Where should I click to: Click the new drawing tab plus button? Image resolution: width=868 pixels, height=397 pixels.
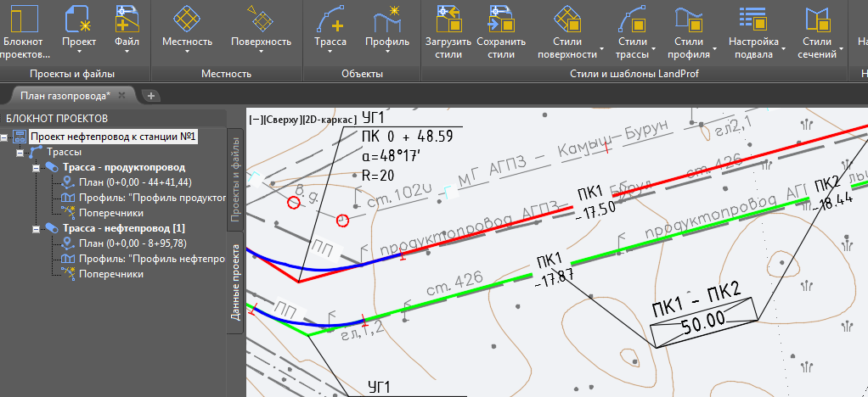click(x=151, y=96)
